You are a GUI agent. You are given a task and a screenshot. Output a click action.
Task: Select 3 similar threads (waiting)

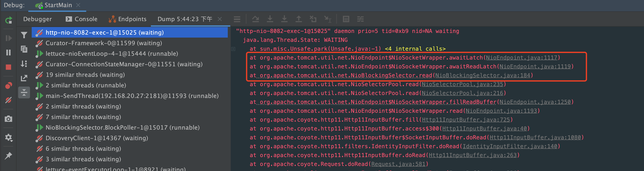130,159
